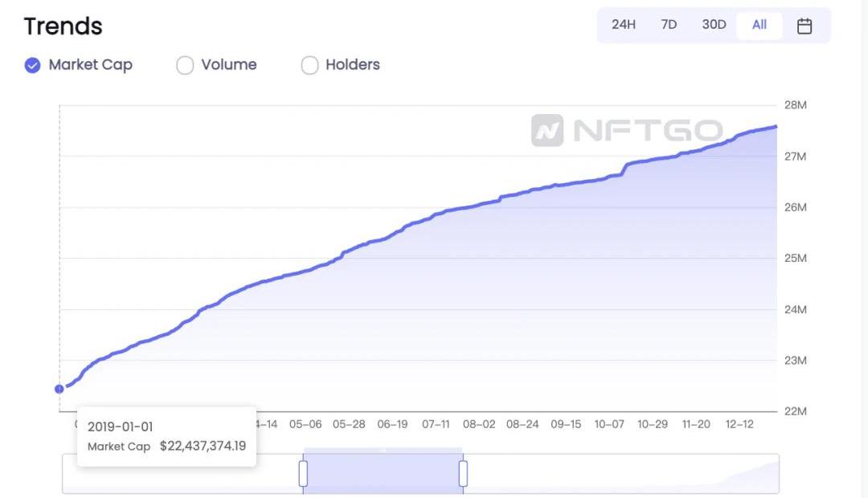Click the right handle of range selector
Screen dimensions: 868x498
click(x=463, y=474)
